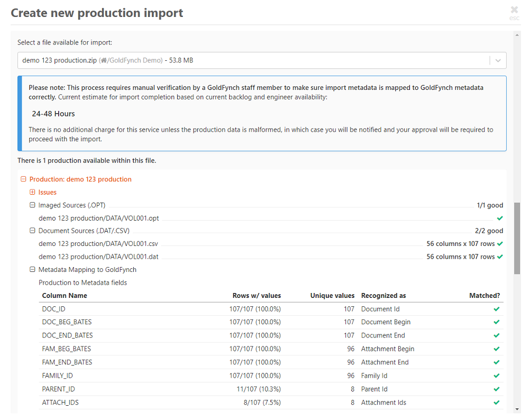The width and height of the screenshot is (529, 420).
Task: Collapse Imaged Sources (.OPT) section
Action: (x=32, y=205)
